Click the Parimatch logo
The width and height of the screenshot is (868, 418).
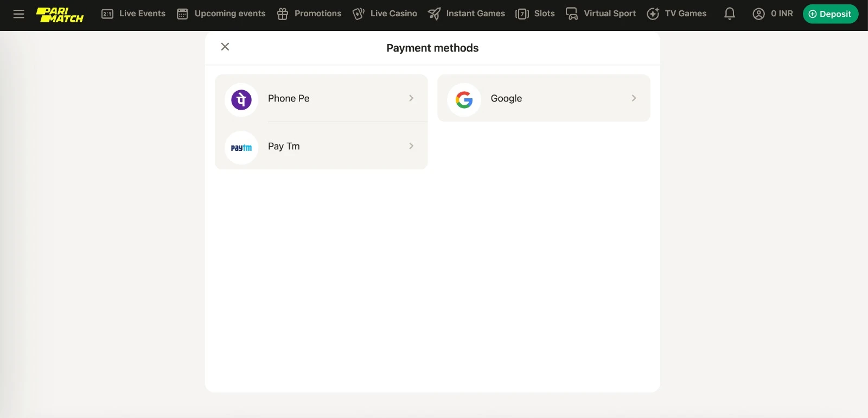[60, 15]
